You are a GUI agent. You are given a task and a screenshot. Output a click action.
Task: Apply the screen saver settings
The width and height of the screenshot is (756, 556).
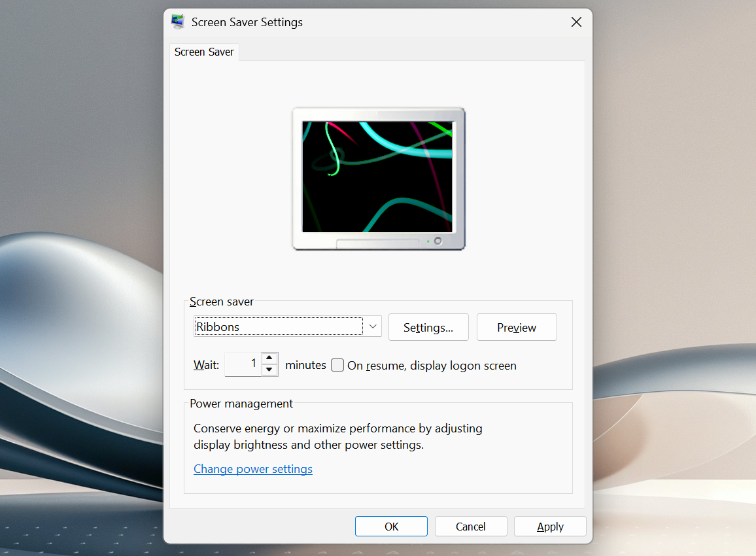(x=550, y=527)
